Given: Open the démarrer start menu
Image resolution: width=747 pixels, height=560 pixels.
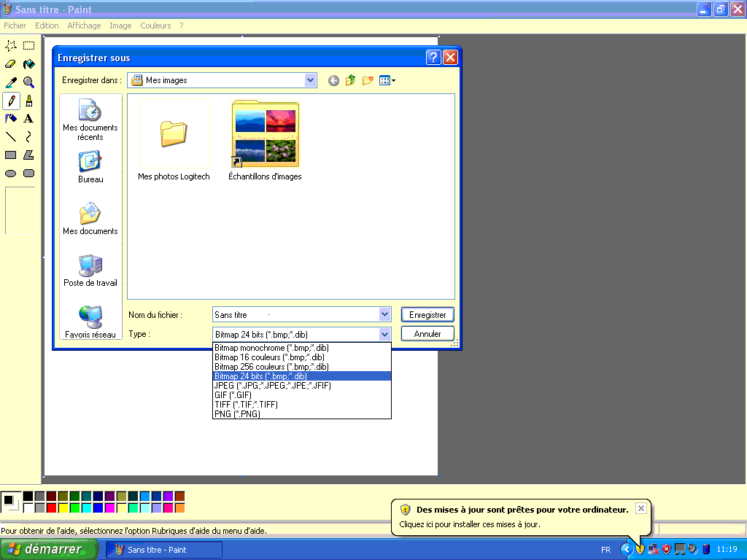Looking at the screenshot, I should 48,550.
